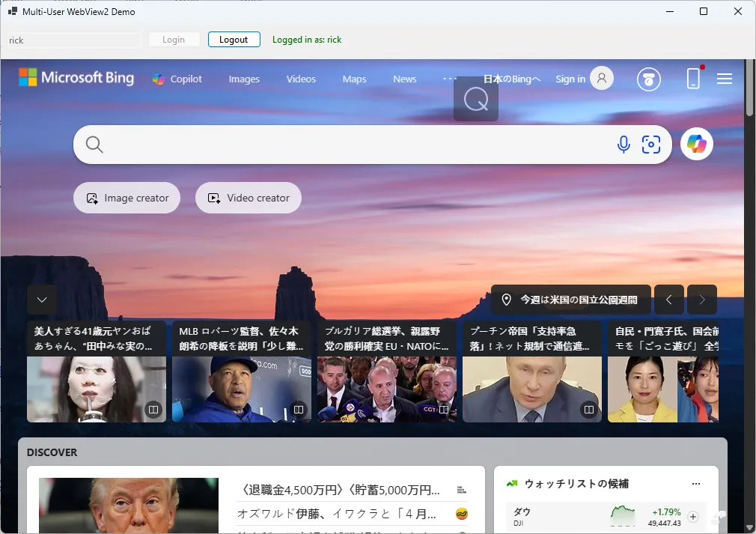The width and height of the screenshot is (756, 534).
Task: Click the Microsoft Bing logo
Action: pos(76,78)
